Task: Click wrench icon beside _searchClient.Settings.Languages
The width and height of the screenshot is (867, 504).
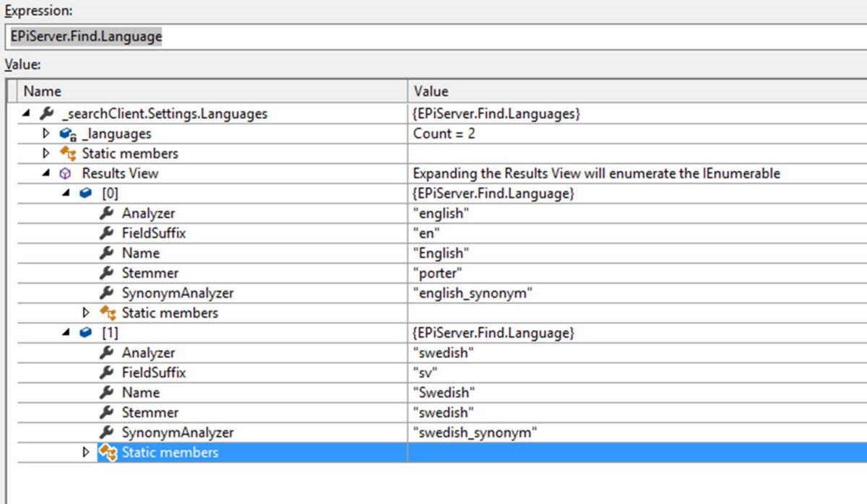Action: click(x=47, y=114)
